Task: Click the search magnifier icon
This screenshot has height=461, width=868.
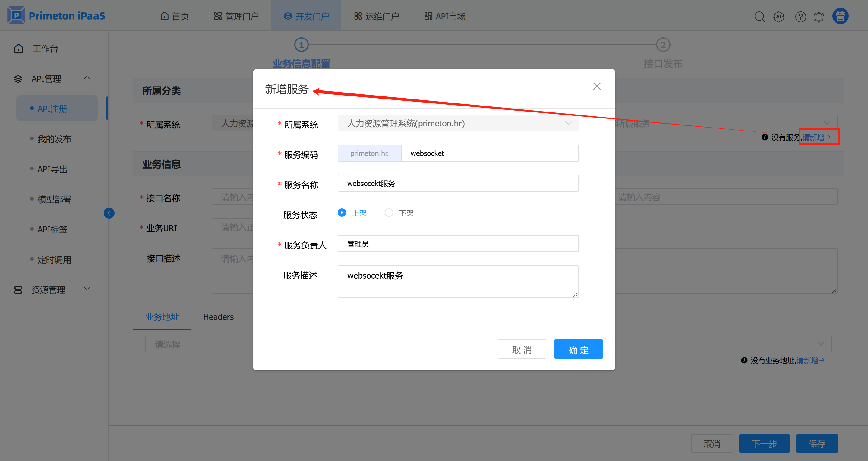Action: tap(759, 17)
